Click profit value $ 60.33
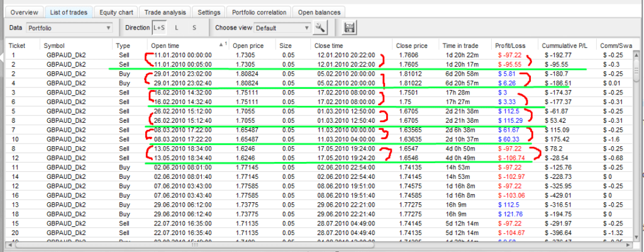644x252 pixels. (x=509, y=139)
